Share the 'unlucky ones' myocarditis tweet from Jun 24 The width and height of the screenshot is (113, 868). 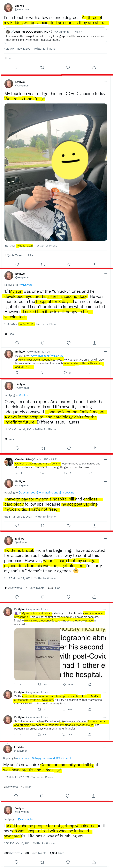pyautogui.click(x=95, y=343)
